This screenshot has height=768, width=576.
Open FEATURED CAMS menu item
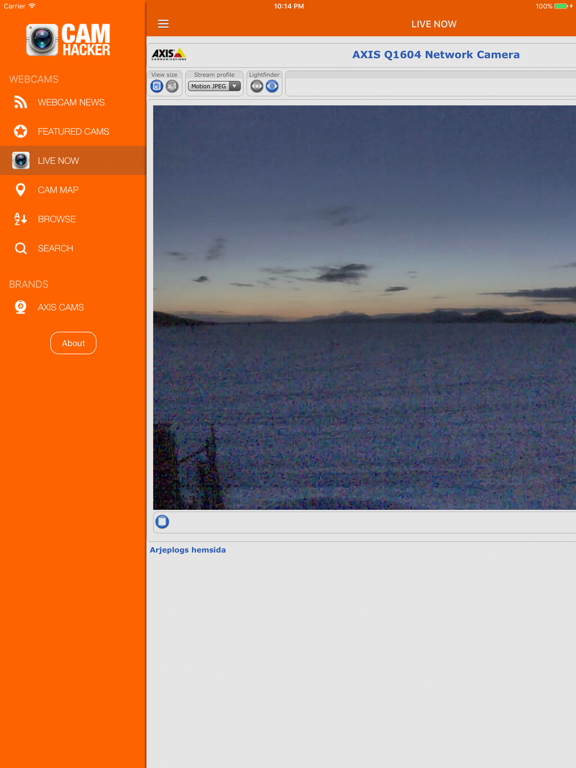[x=72, y=131]
